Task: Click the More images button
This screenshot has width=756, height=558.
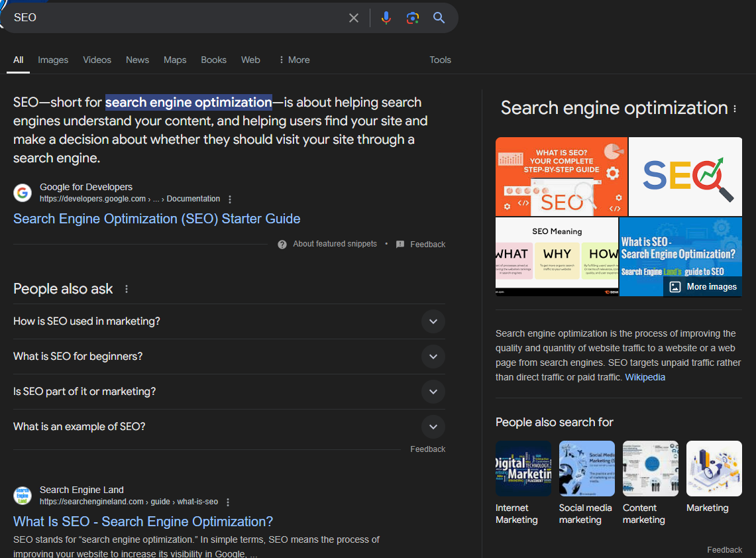Action: coord(703,286)
